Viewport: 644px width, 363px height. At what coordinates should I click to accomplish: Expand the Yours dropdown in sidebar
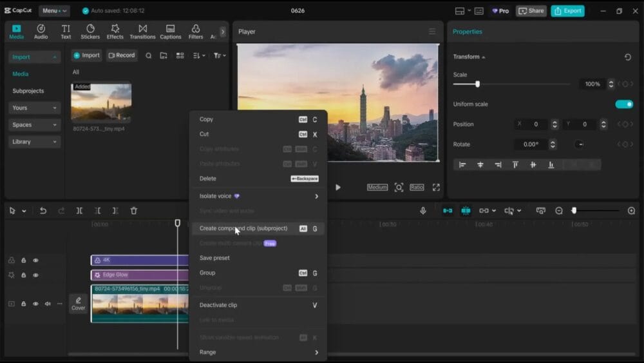tap(35, 108)
